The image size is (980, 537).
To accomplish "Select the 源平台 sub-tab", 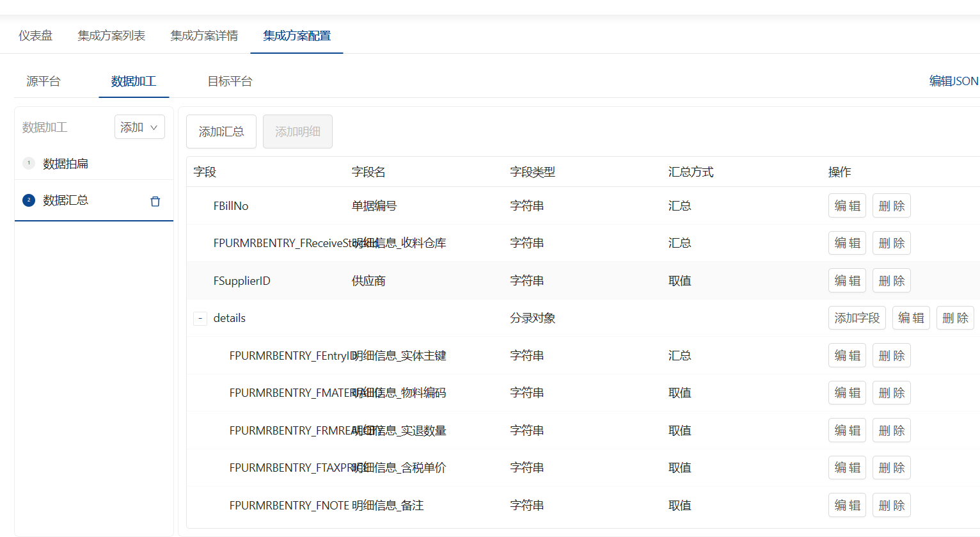I will tap(43, 81).
